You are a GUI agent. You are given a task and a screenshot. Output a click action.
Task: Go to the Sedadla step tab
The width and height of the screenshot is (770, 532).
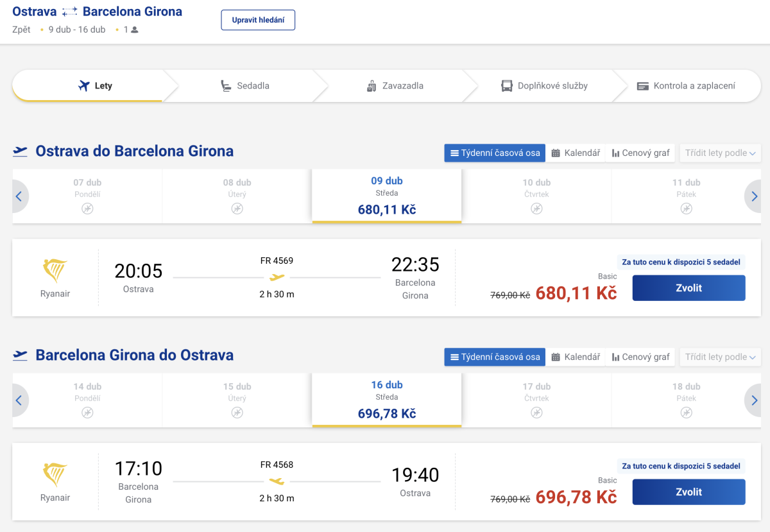click(244, 86)
